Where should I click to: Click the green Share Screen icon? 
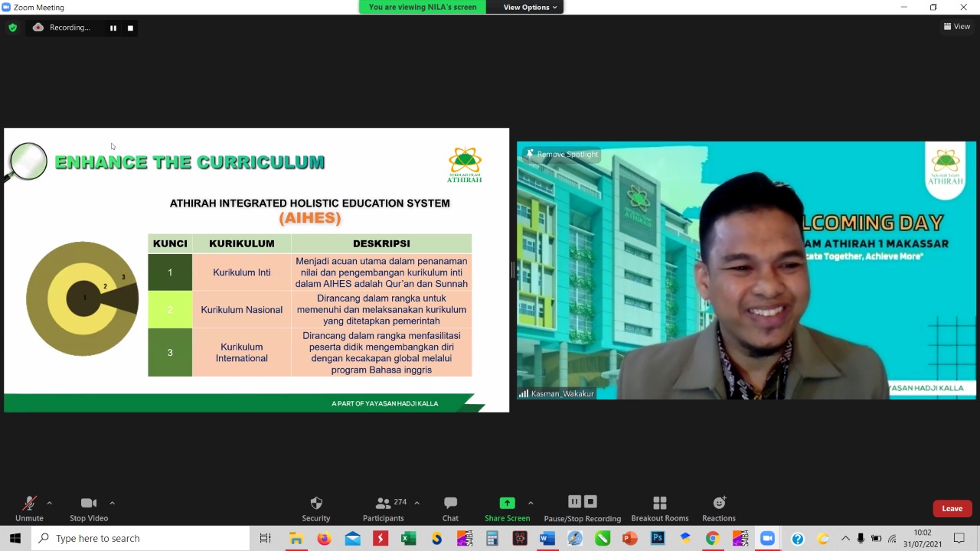click(x=507, y=503)
